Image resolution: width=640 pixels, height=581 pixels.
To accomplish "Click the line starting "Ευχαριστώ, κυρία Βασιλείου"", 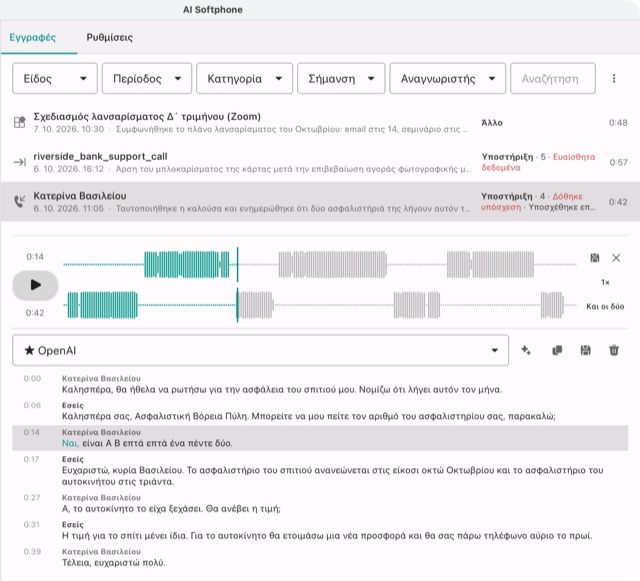I will 332,476.
